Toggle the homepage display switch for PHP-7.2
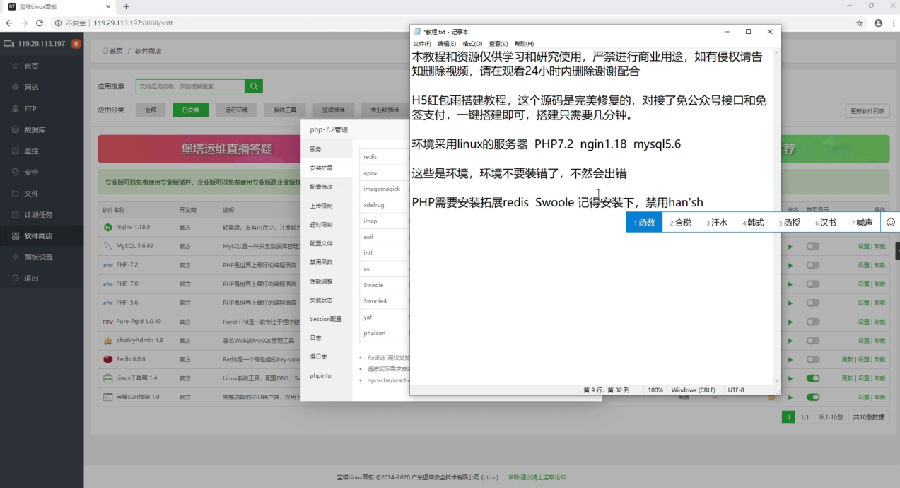This screenshot has height=488, width=900. click(x=813, y=265)
